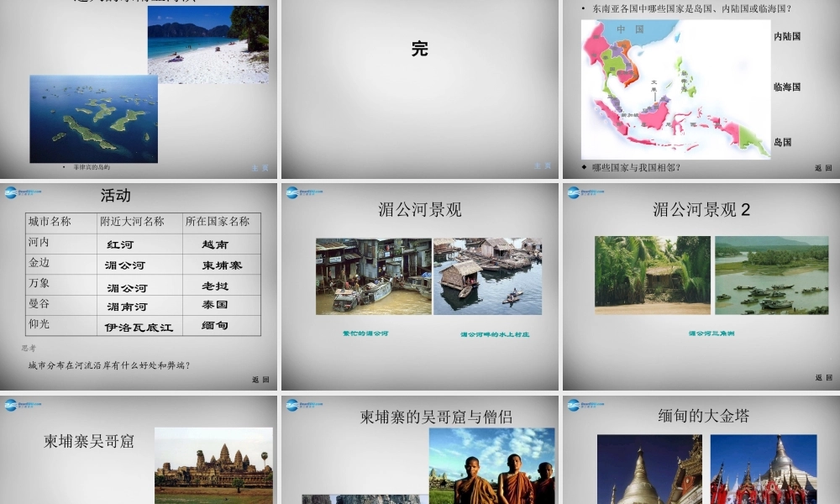Click the 柬埔寨 cell in the table
This screenshot has height=504, width=840.
[222, 265]
